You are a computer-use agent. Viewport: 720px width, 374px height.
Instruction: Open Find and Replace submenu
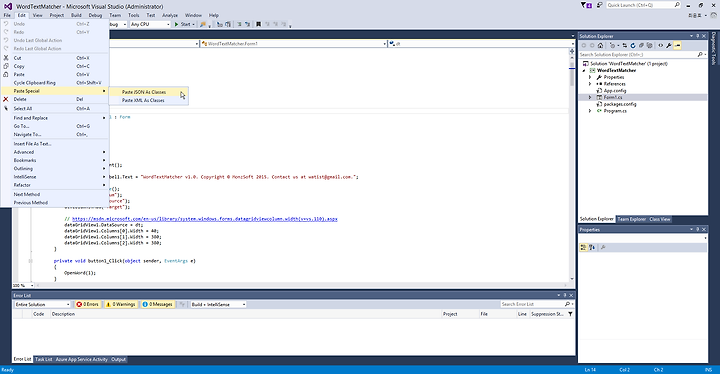click(54, 118)
